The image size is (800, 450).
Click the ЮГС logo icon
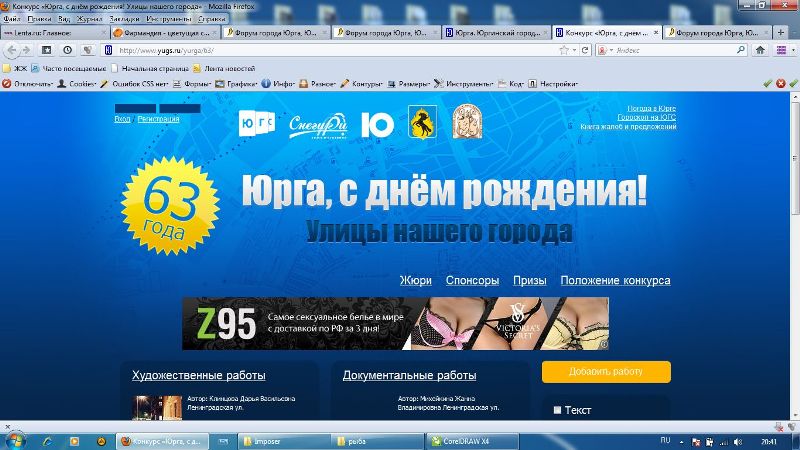[254, 123]
